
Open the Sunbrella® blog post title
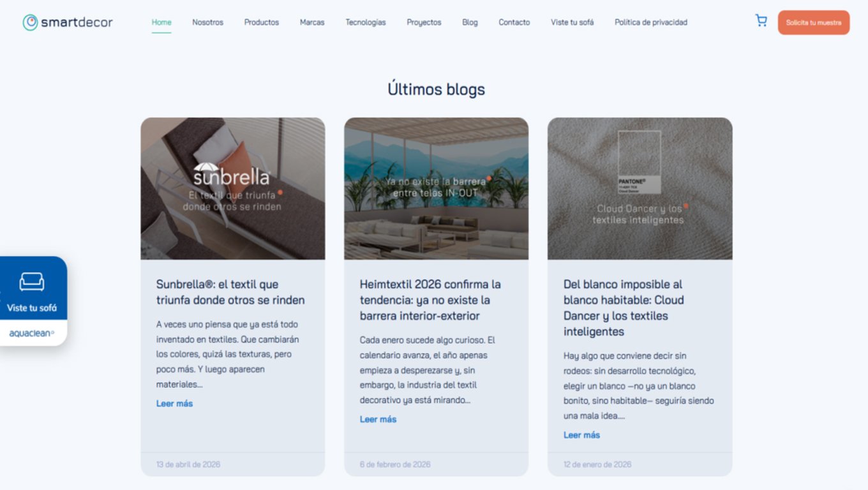(230, 292)
